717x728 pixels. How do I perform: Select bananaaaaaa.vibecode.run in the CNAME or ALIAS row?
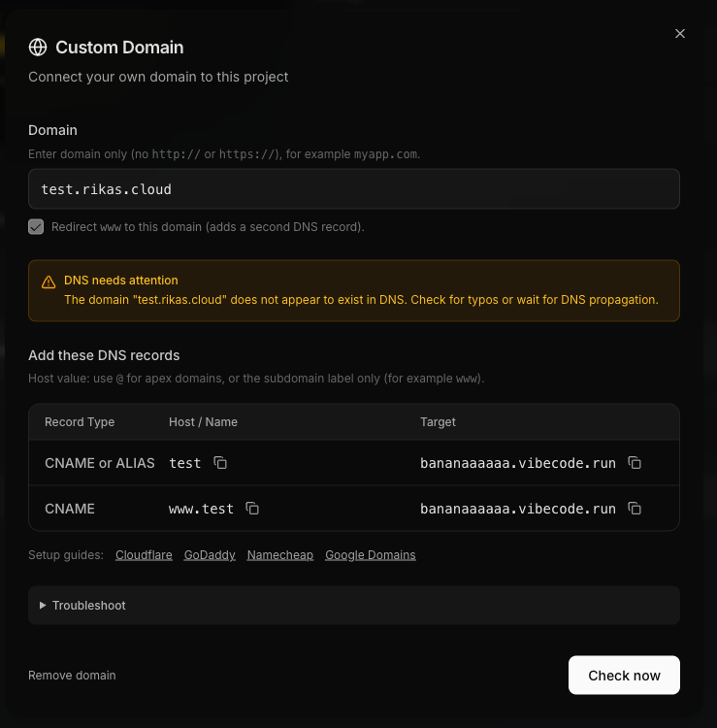coord(518,463)
